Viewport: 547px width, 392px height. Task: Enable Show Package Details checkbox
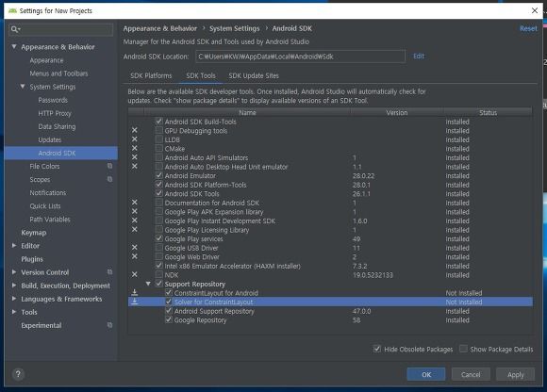(463, 349)
